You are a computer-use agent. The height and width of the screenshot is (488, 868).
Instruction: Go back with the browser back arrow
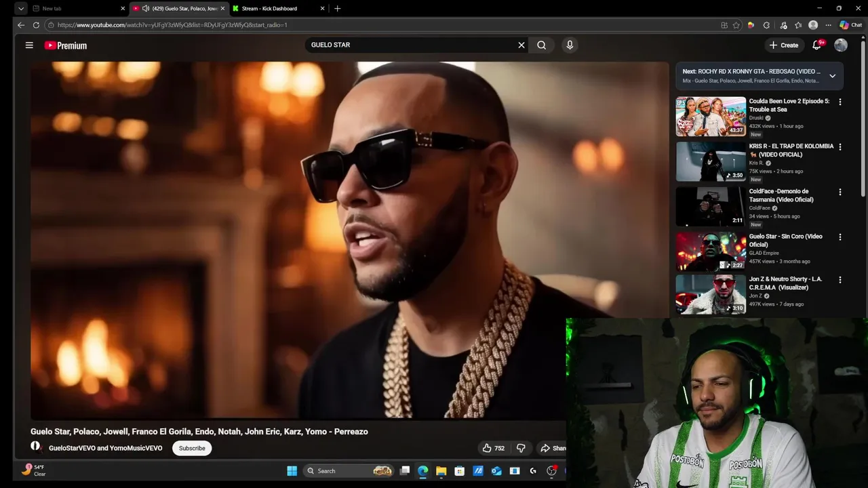21,25
